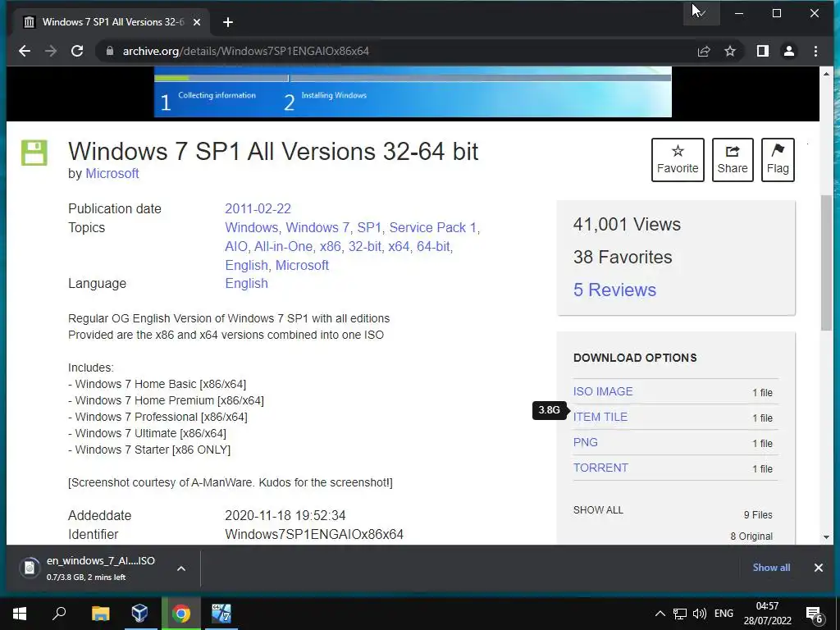
Task: Click the Flag button
Action: pyautogui.click(x=778, y=160)
